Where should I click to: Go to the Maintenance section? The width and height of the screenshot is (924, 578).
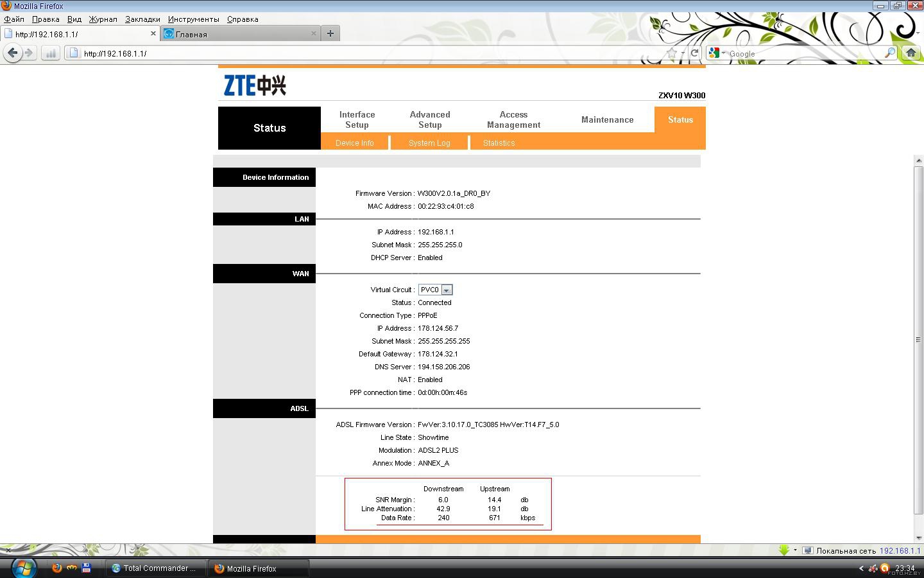pyautogui.click(x=607, y=119)
